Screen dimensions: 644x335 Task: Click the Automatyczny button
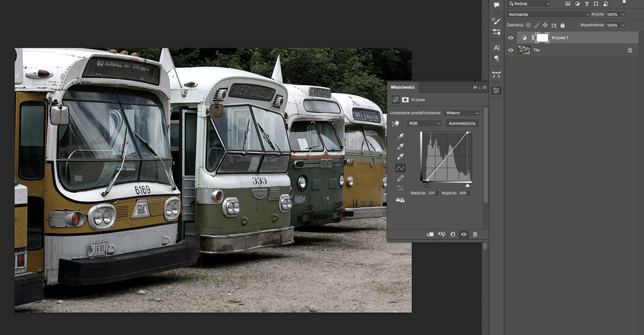click(462, 123)
